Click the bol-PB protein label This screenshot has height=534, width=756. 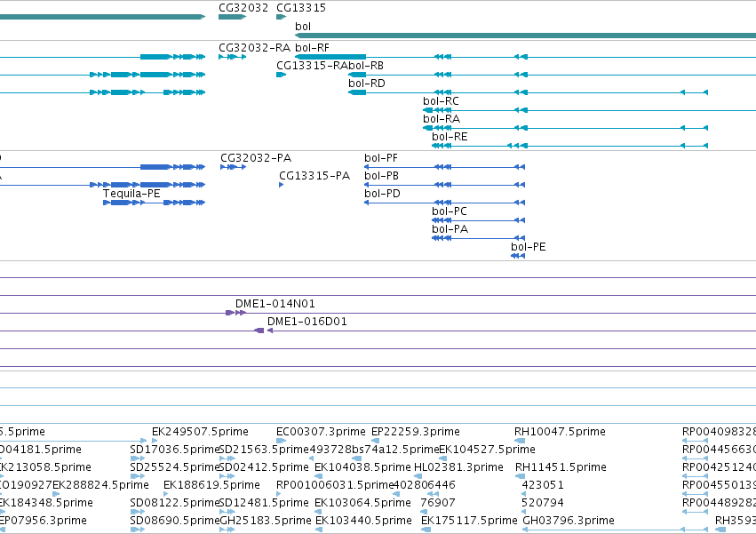[381, 176]
